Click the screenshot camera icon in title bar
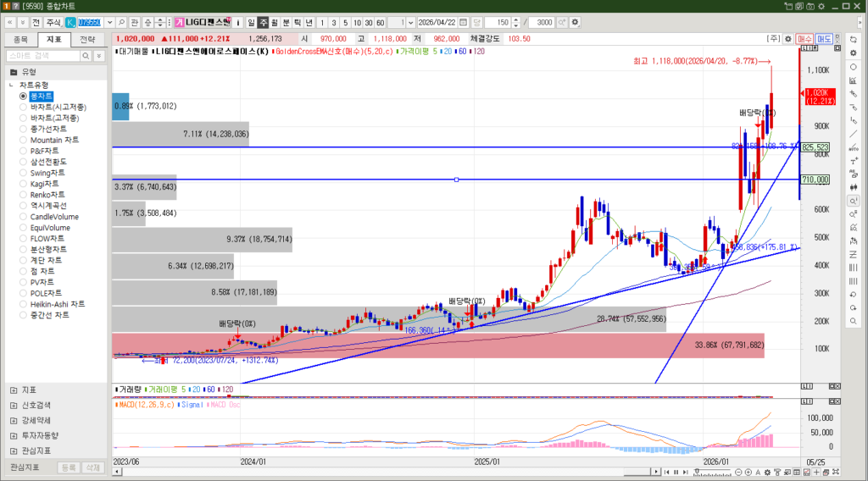Viewport: 868px width, 481px height. (808, 7)
